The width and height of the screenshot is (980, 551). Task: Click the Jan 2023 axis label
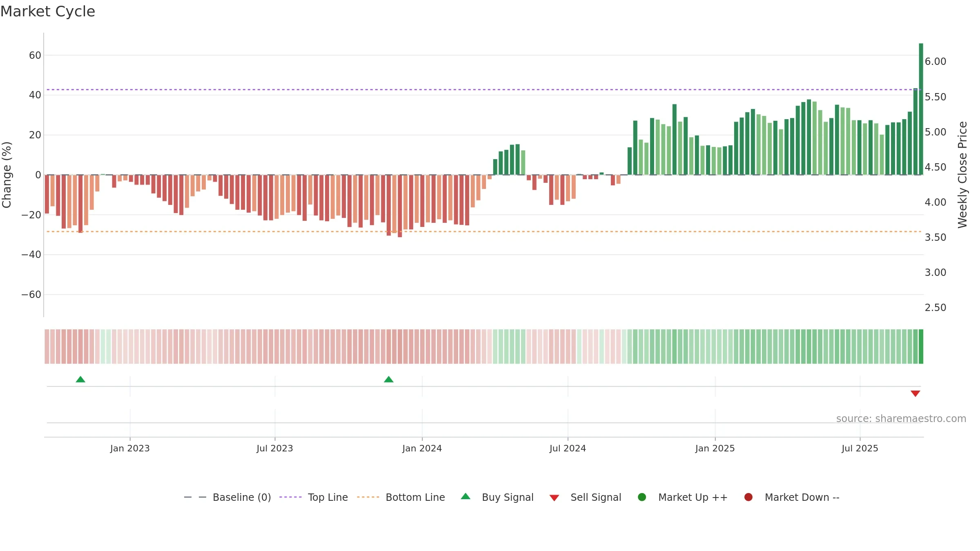pyautogui.click(x=130, y=448)
